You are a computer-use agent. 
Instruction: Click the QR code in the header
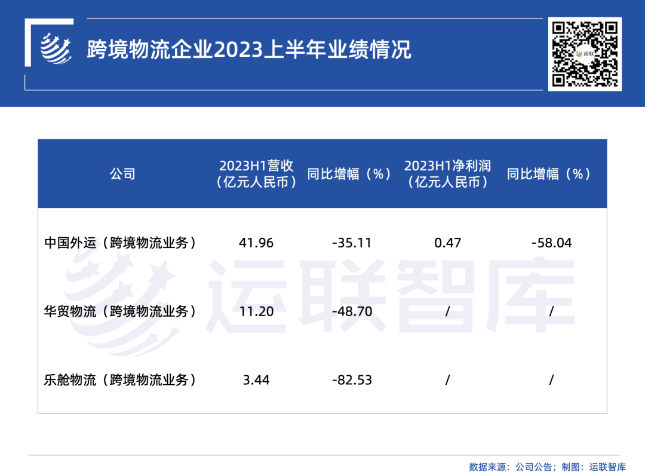(x=585, y=54)
